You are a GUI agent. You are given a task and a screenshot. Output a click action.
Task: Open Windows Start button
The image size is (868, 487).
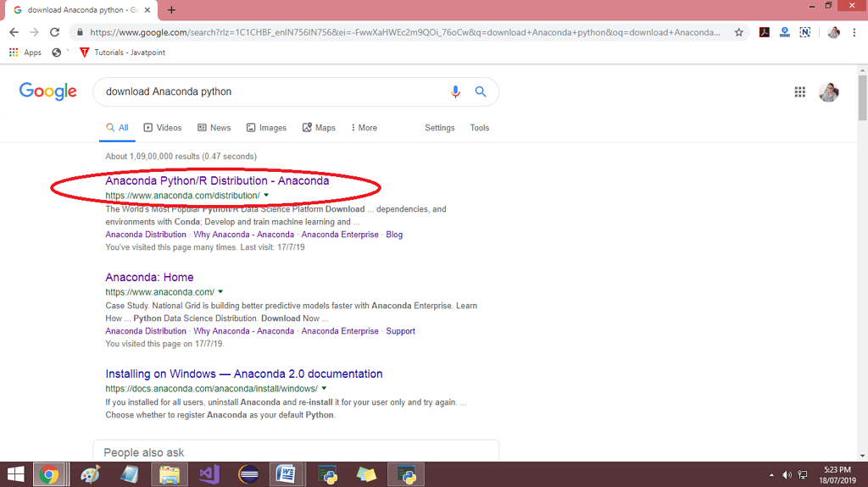pyautogui.click(x=15, y=474)
